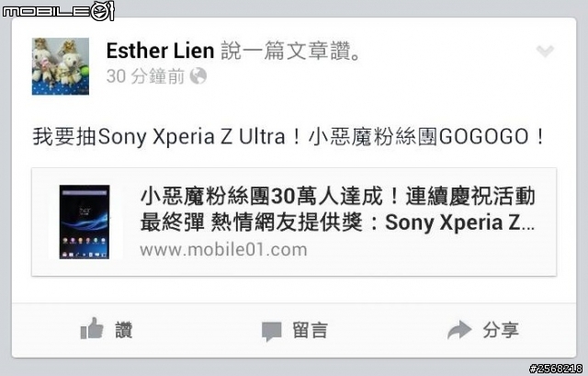Click the comment speech bubble icon

point(271,331)
